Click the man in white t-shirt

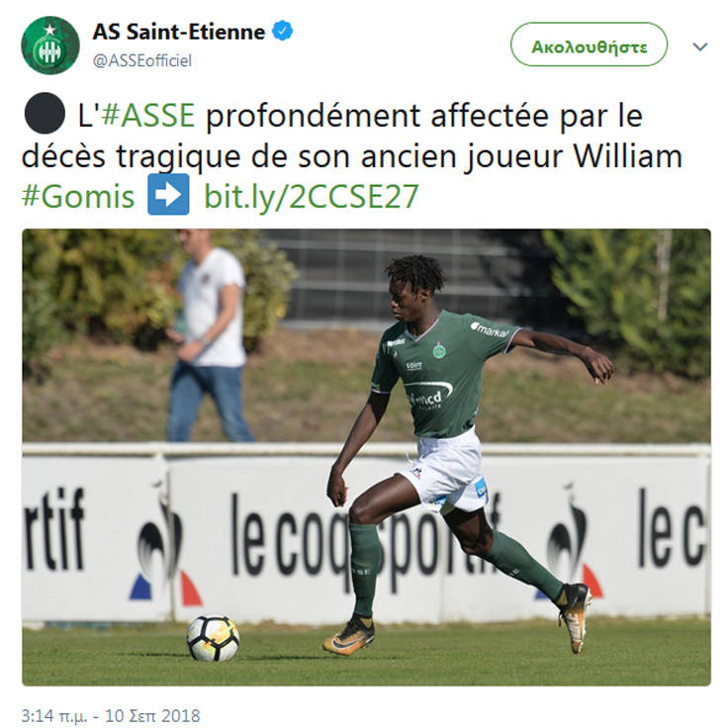tap(209, 335)
